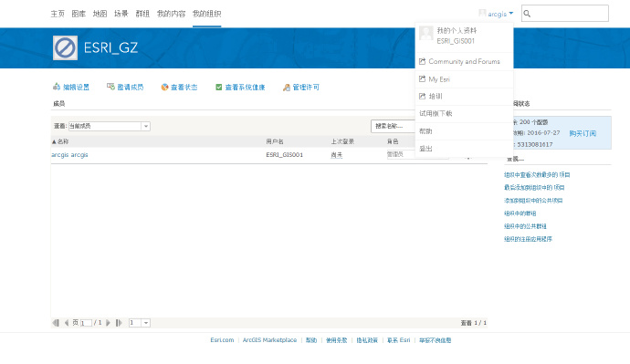Screen dimensions: 630x364
Task: Open most viewed items in organization link
Action: [x=537, y=174]
